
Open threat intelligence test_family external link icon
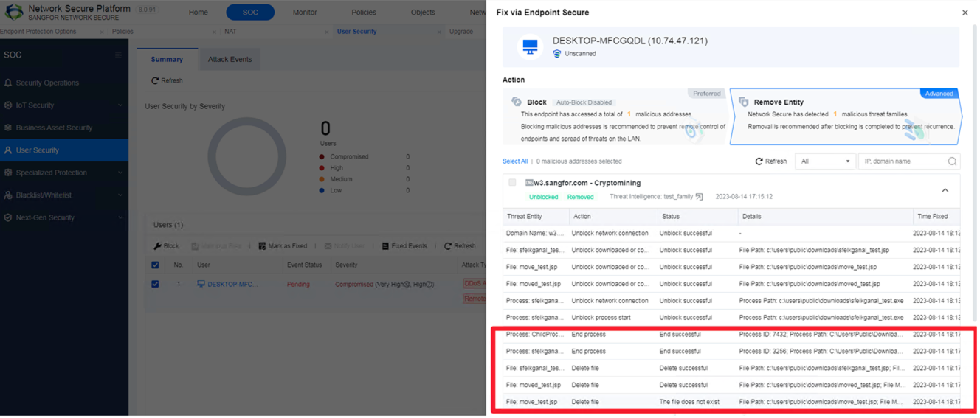[700, 197]
